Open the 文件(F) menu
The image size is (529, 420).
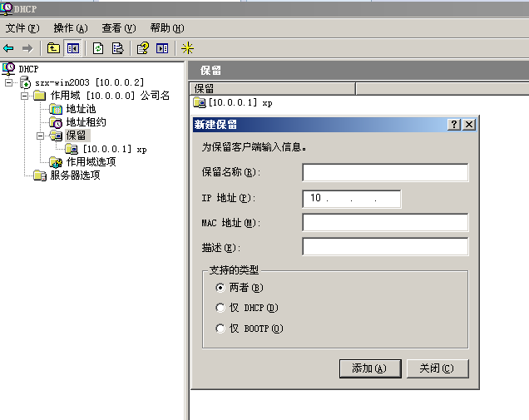pos(22,28)
